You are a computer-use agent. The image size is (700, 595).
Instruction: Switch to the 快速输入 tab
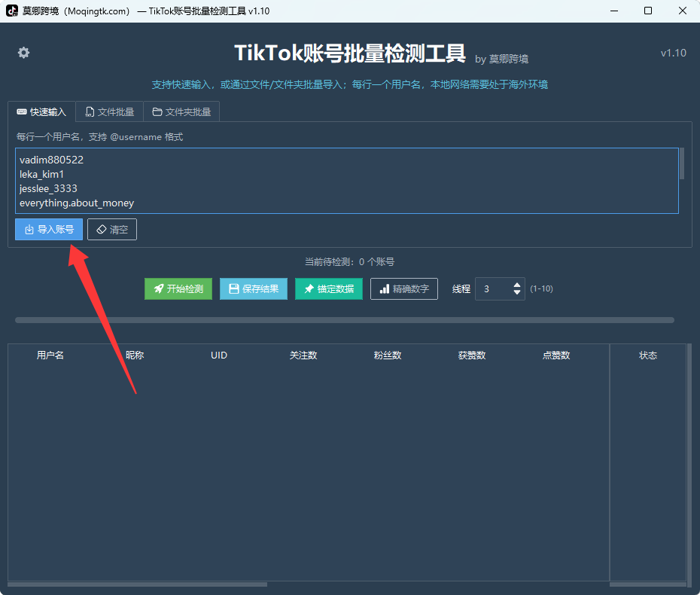[x=41, y=111]
